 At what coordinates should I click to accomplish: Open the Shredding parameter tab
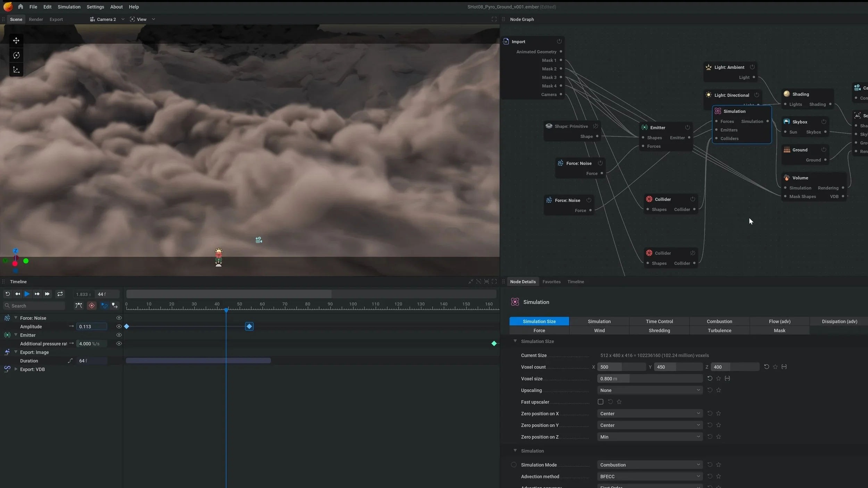coord(659,330)
